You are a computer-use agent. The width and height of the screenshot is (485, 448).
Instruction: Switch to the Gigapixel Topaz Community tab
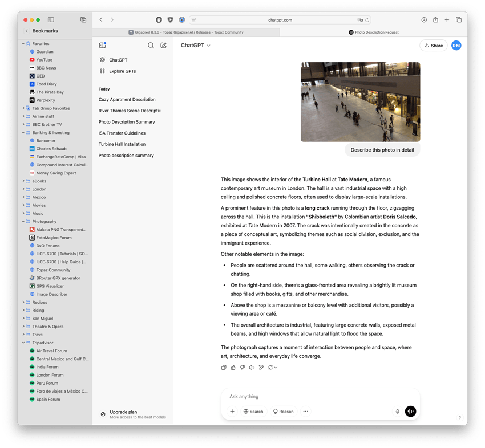pos(186,32)
